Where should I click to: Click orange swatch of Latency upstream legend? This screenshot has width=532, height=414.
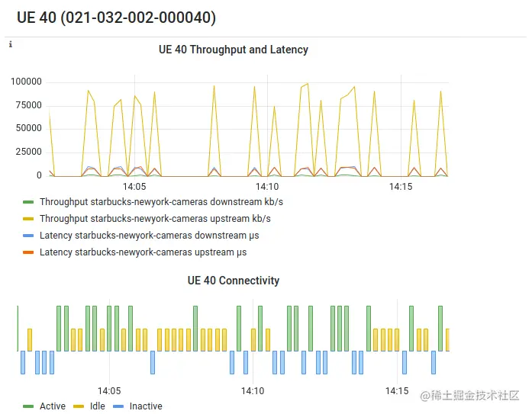(28, 252)
